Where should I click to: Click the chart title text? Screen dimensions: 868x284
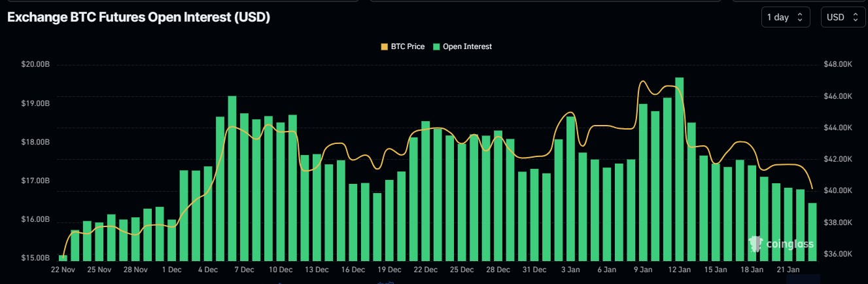point(138,18)
